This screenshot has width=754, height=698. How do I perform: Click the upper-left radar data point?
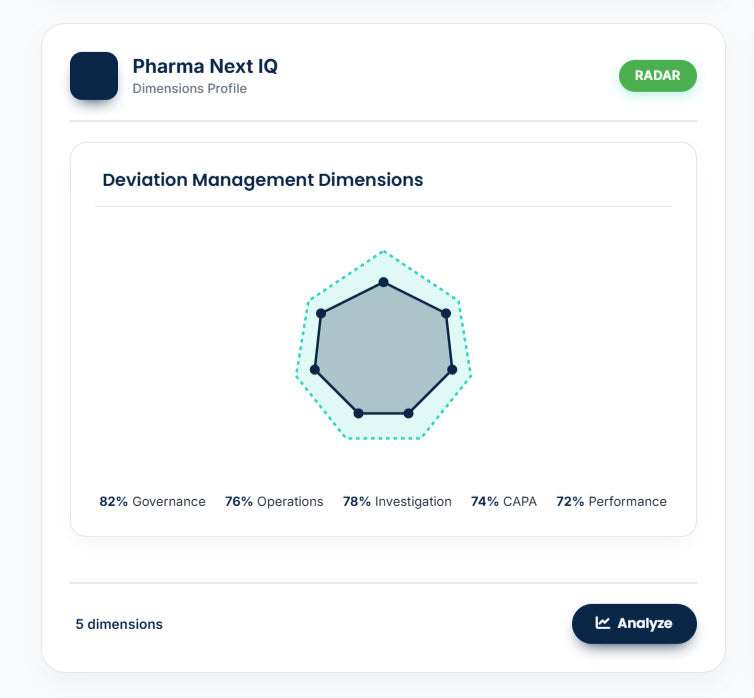click(321, 313)
